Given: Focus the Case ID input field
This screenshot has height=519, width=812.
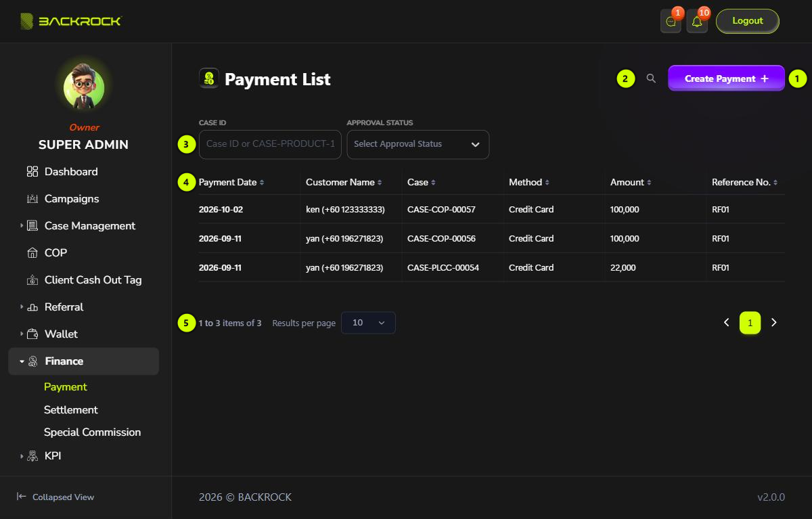Looking at the screenshot, I should pyautogui.click(x=270, y=144).
